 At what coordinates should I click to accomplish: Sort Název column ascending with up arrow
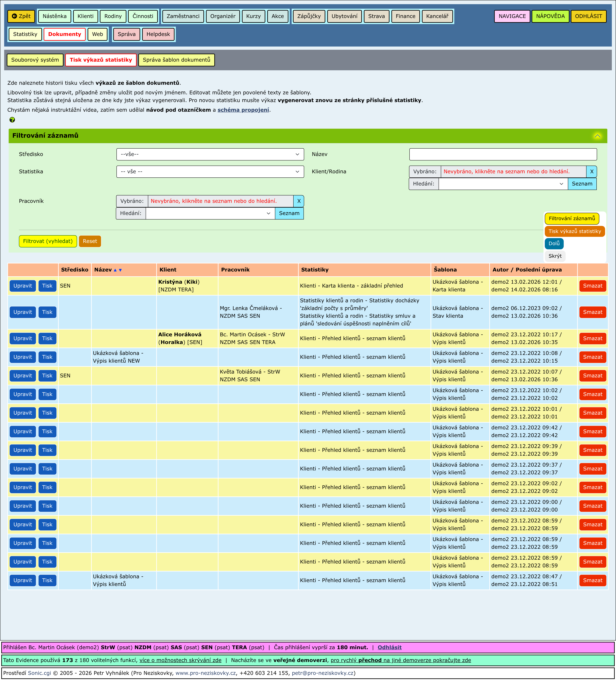[x=115, y=270]
